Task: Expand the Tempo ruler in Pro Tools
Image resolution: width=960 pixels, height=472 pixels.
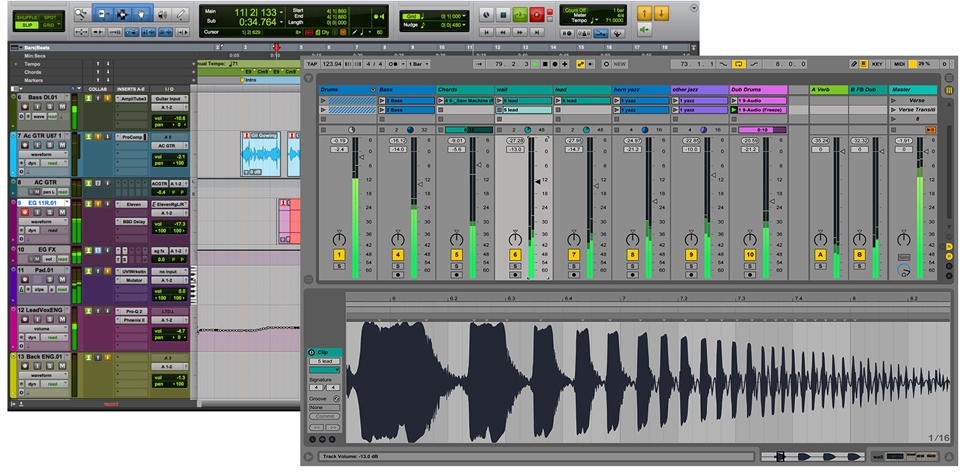Action: point(16,64)
